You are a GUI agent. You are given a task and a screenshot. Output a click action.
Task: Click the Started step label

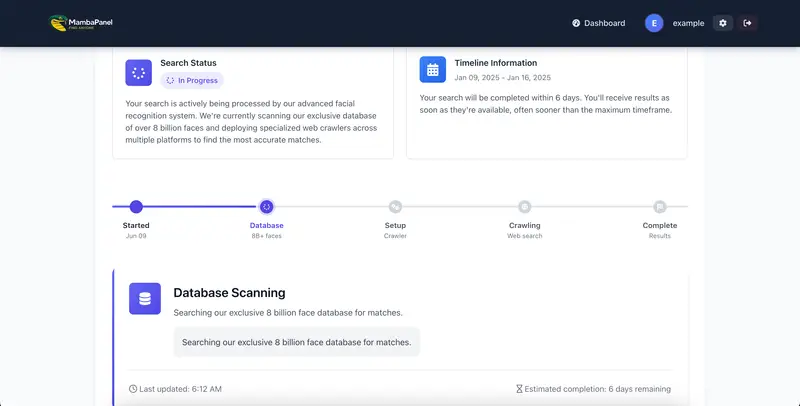pos(136,225)
